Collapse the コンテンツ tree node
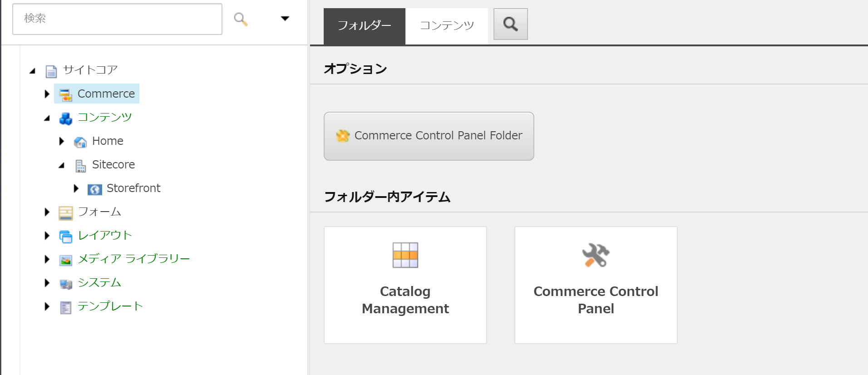This screenshot has width=868, height=375. (47, 118)
